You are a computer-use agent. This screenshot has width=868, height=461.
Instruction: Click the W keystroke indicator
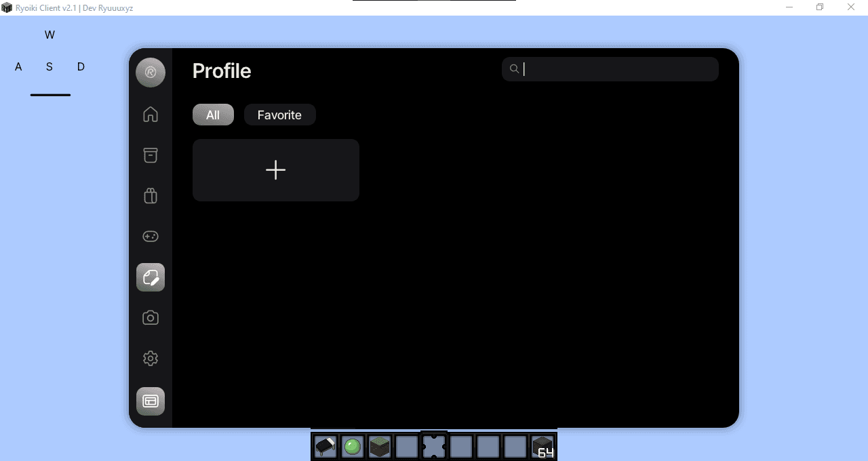pyautogui.click(x=50, y=35)
